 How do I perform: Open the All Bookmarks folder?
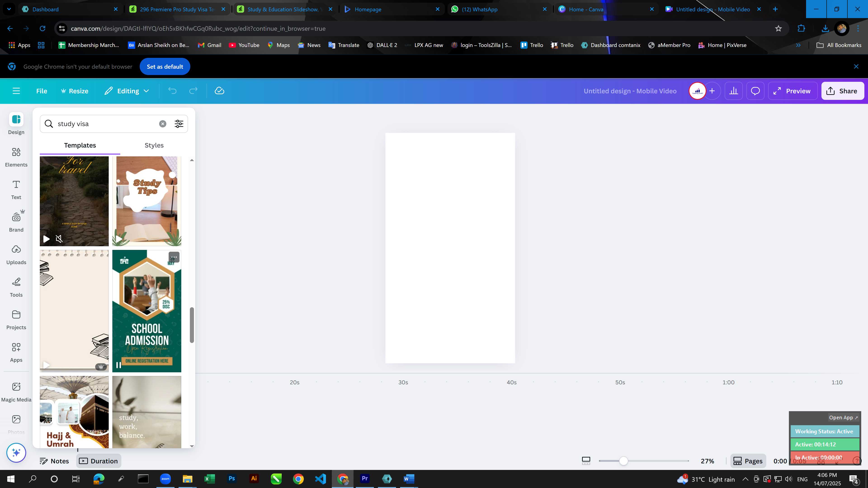839,45
